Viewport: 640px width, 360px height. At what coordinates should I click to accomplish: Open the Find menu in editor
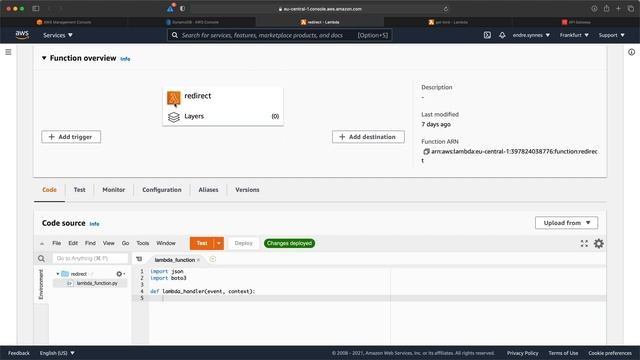tap(90, 243)
